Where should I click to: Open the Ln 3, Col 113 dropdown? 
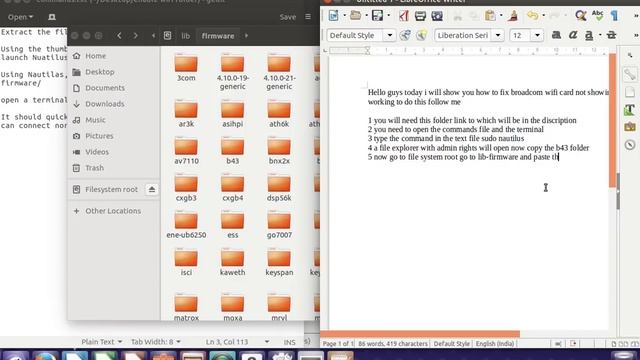tap(237, 342)
